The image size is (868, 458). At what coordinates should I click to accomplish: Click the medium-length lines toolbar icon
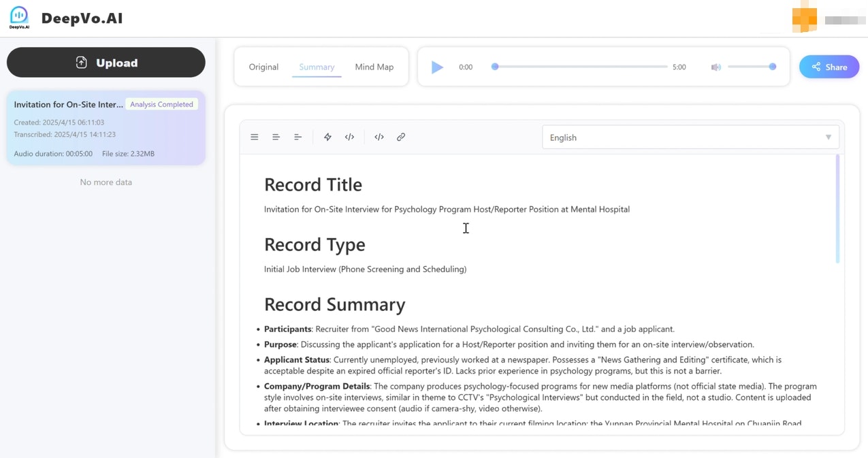[276, 137]
